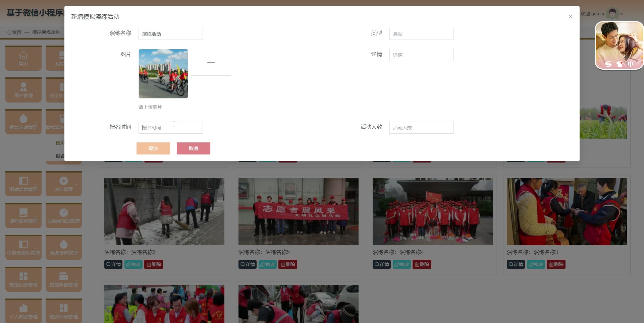Click the grid icon on 救援记录管理 tile
The height and width of the screenshot is (323, 644).
23,276
